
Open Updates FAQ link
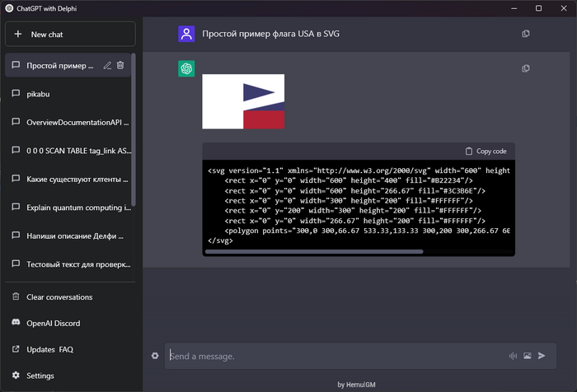[49, 350]
